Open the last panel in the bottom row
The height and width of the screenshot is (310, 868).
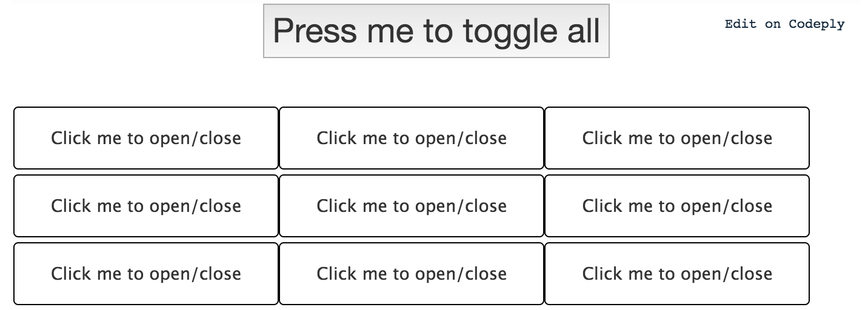(677, 274)
